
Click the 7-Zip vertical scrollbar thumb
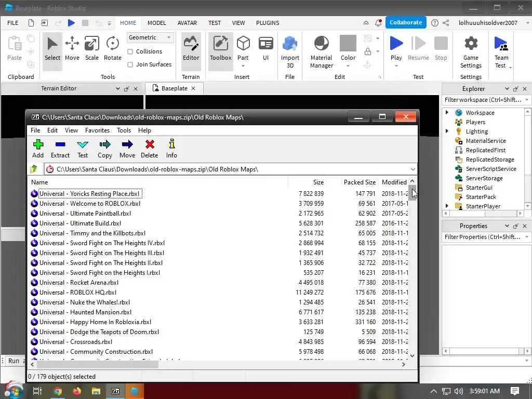click(x=412, y=193)
